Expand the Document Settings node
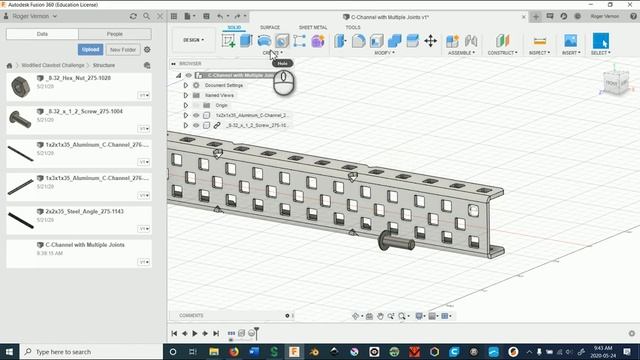This screenshot has width=640, height=360. (x=186, y=85)
